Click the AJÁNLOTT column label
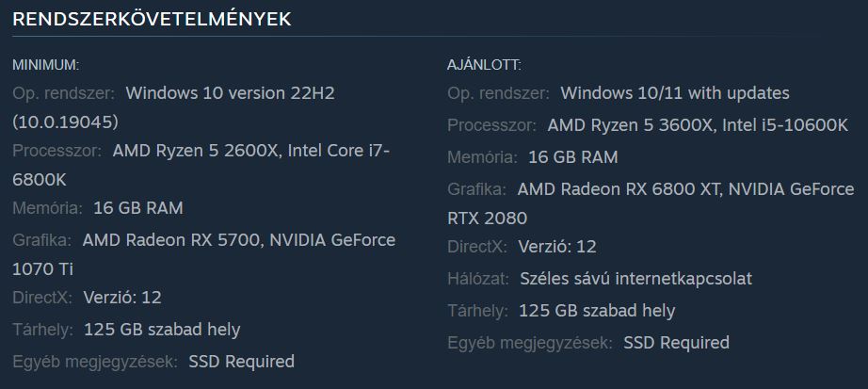This screenshot has width=868, height=389. [484, 64]
